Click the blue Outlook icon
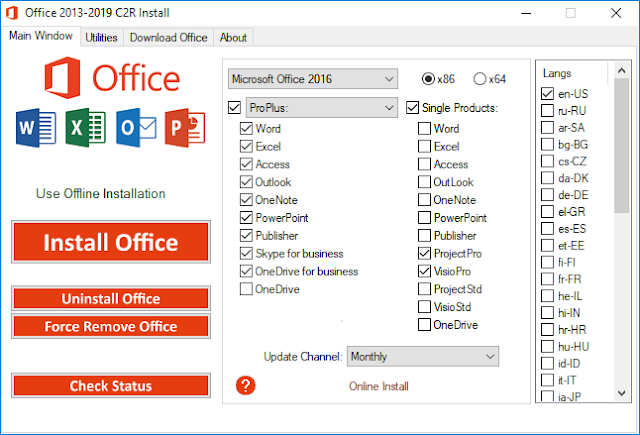Viewport: 640px width, 435px height. (x=137, y=127)
